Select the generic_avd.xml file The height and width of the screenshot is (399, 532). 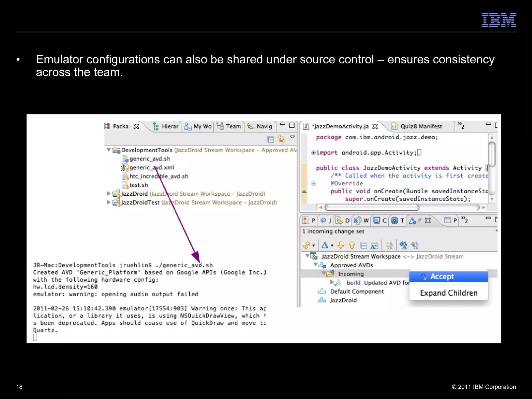coord(151,168)
